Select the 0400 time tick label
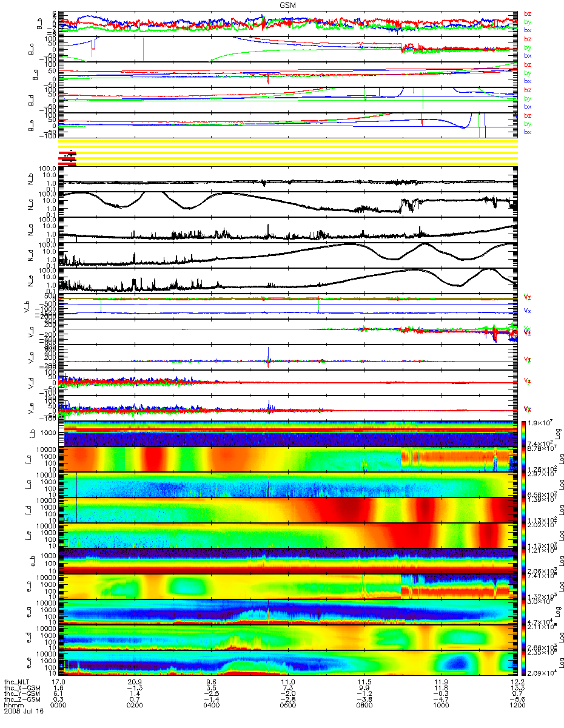Screen dimensions: 564x728 [211, 705]
